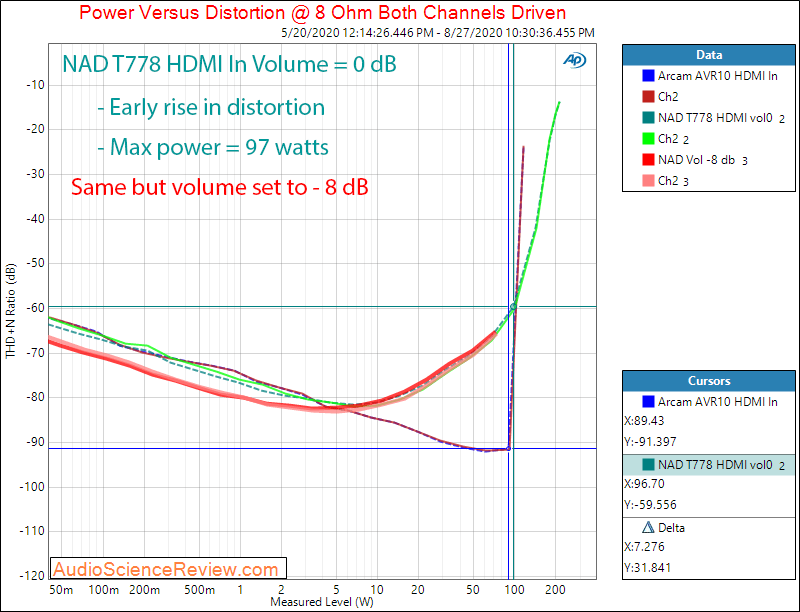Click the delta value "Y:31.841"
Viewport: 800px width, 612px height.
(647, 568)
